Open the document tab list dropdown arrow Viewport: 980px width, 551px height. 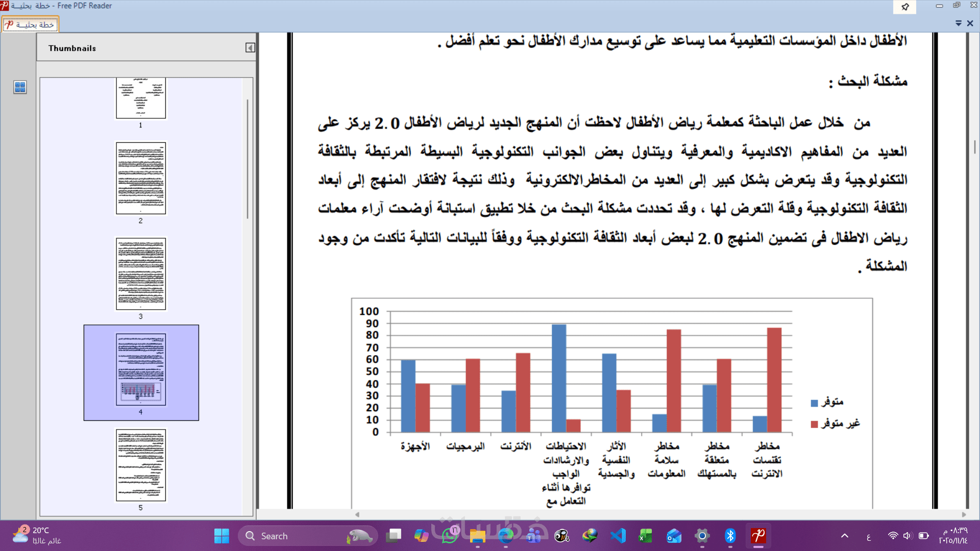958,23
